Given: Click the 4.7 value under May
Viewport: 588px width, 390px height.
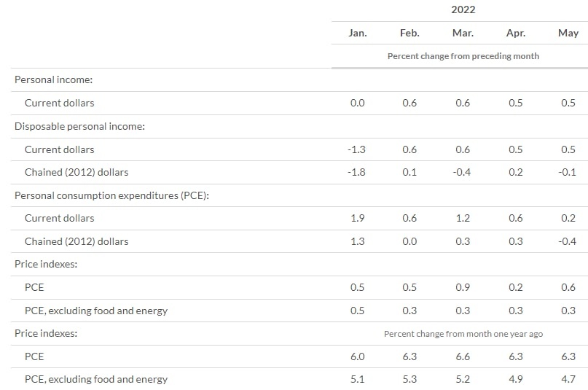Looking at the screenshot, I should [x=568, y=379].
